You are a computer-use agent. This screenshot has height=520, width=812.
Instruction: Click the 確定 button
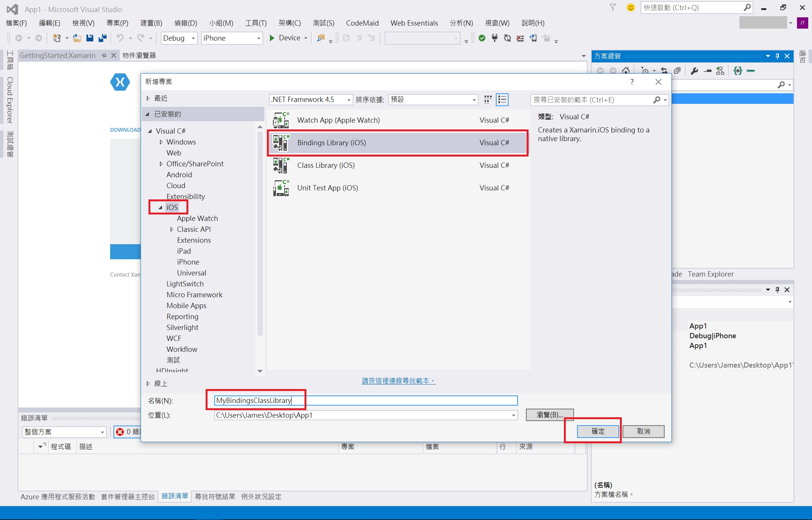[598, 431]
